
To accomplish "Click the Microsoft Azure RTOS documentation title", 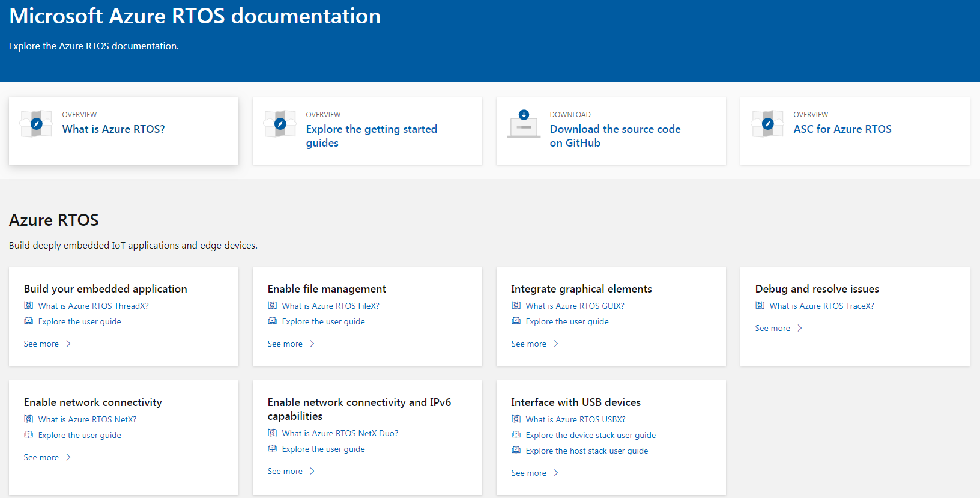I will [x=195, y=16].
